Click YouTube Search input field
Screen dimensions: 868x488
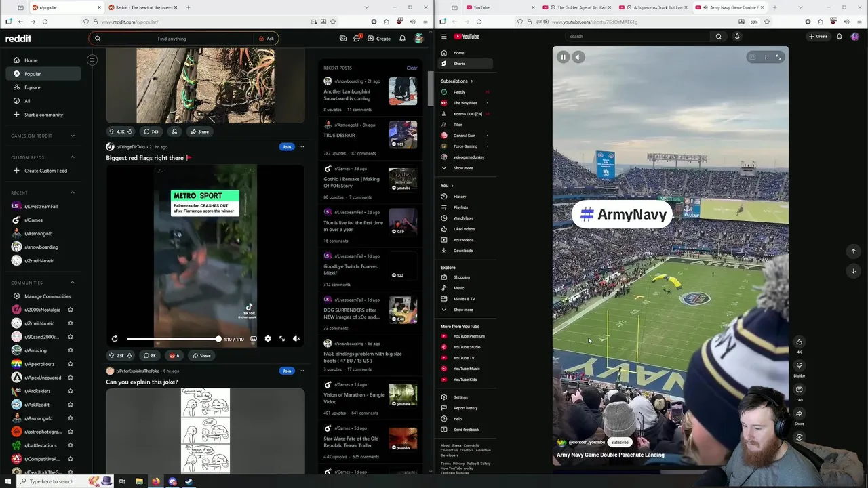[x=637, y=37]
